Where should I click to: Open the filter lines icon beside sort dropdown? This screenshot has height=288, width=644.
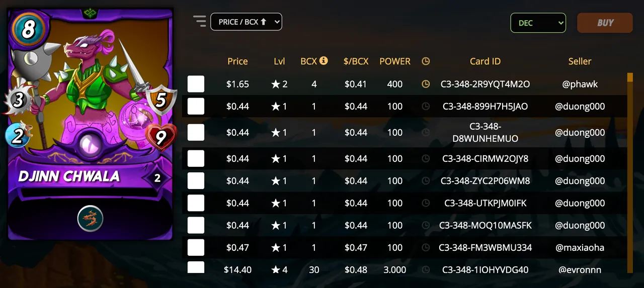200,21
